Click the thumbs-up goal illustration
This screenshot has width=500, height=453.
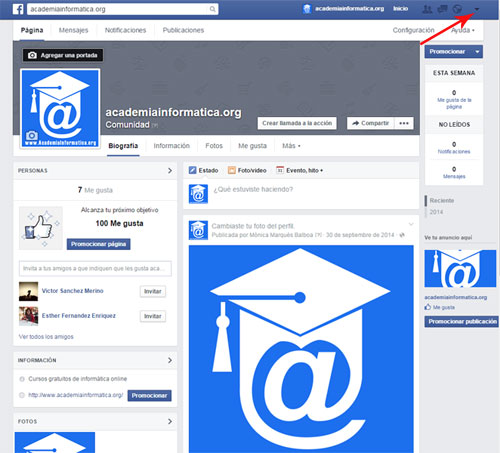coord(41,228)
